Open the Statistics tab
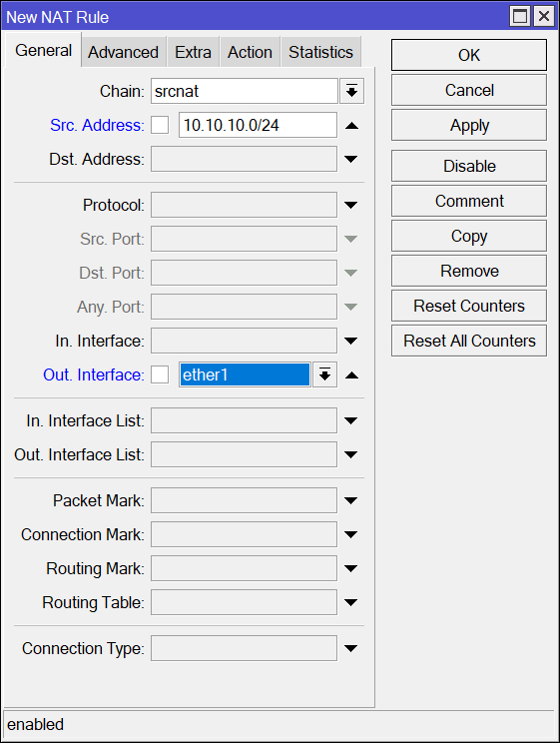 pyautogui.click(x=320, y=52)
